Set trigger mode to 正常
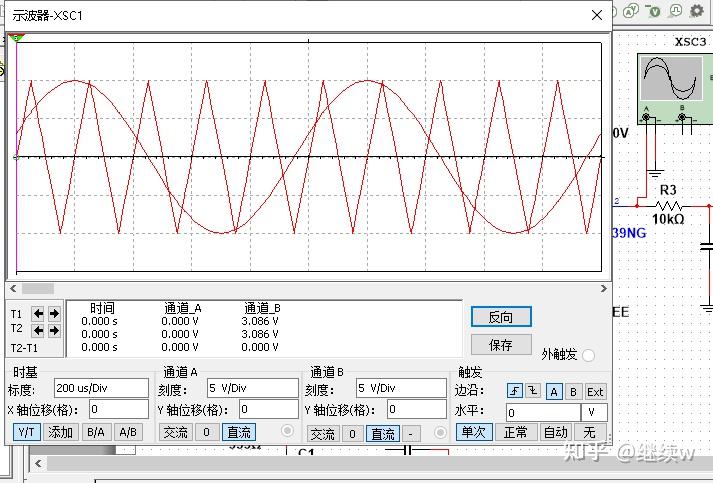Screen dimensions: 713x483 pos(516,432)
